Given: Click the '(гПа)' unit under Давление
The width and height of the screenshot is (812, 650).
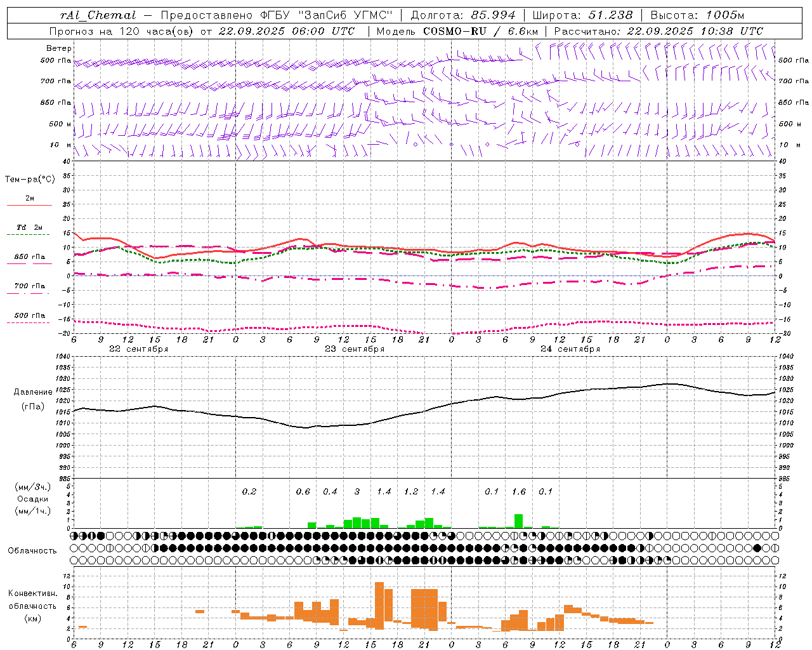Looking at the screenshot, I should [33, 407].
